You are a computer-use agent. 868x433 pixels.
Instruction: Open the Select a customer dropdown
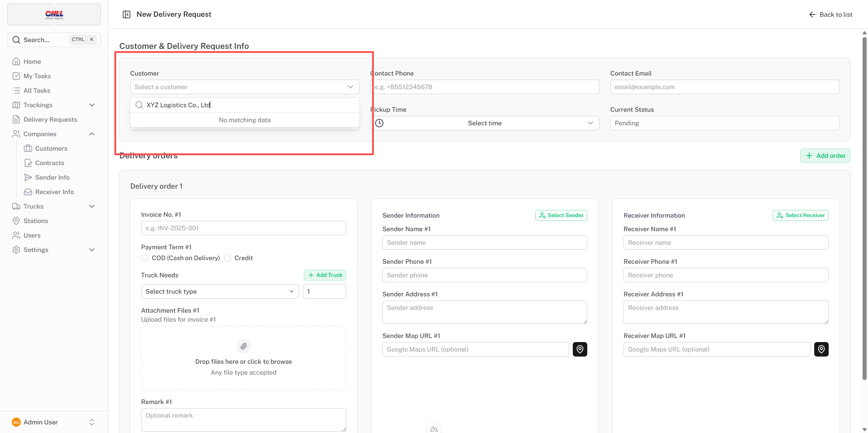[244, 87]
